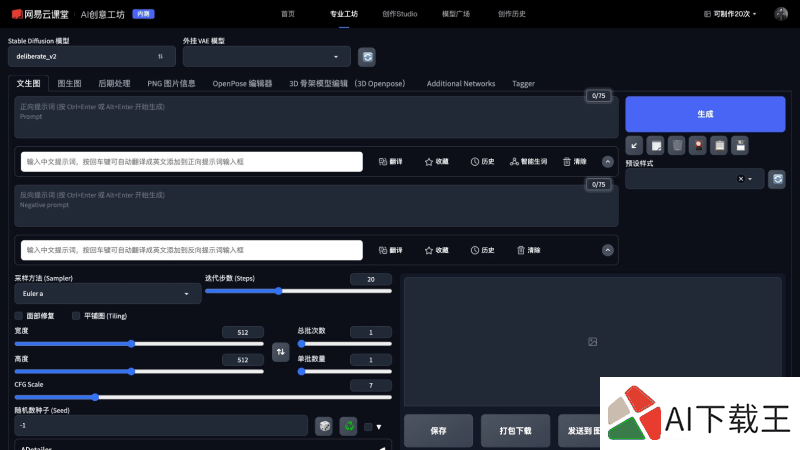The height and width of the screenshot is (450, 800).
Task: Click the user avatar icon
Action: 781,14
